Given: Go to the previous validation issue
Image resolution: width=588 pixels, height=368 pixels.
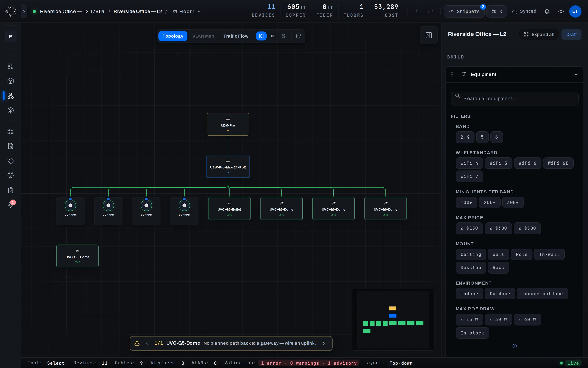Looking at the screenshot, I should (147, 343).
